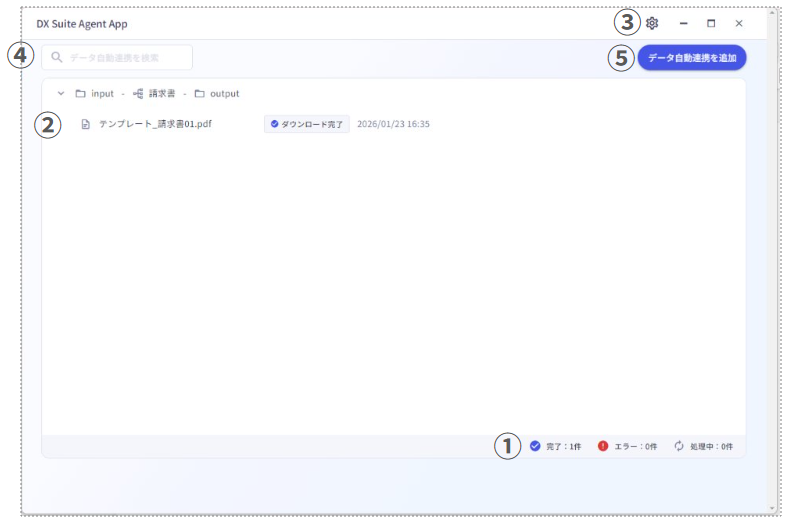The image size is (791, 523).
Task: Focus the データ自動連携を検索 search field
Action: (x=117, y=57)
